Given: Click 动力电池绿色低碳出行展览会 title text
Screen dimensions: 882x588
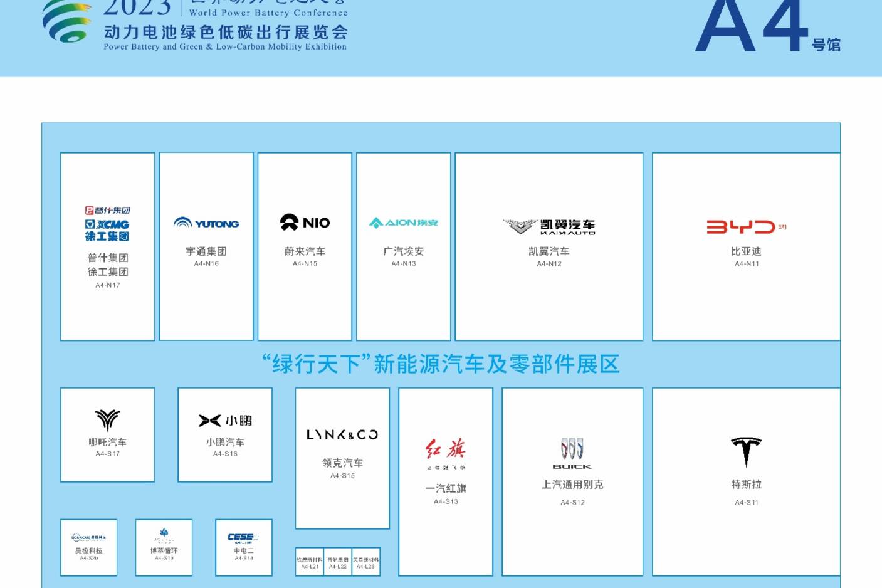Looking at the screenshot, I should pyautogui.click(x=226, y=32).
